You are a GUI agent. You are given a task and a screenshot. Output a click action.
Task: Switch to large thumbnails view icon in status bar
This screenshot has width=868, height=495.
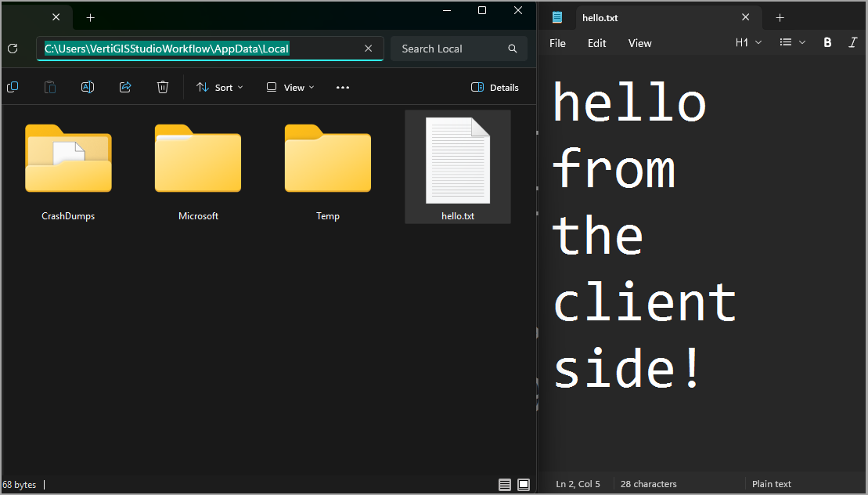coord(524,485)
